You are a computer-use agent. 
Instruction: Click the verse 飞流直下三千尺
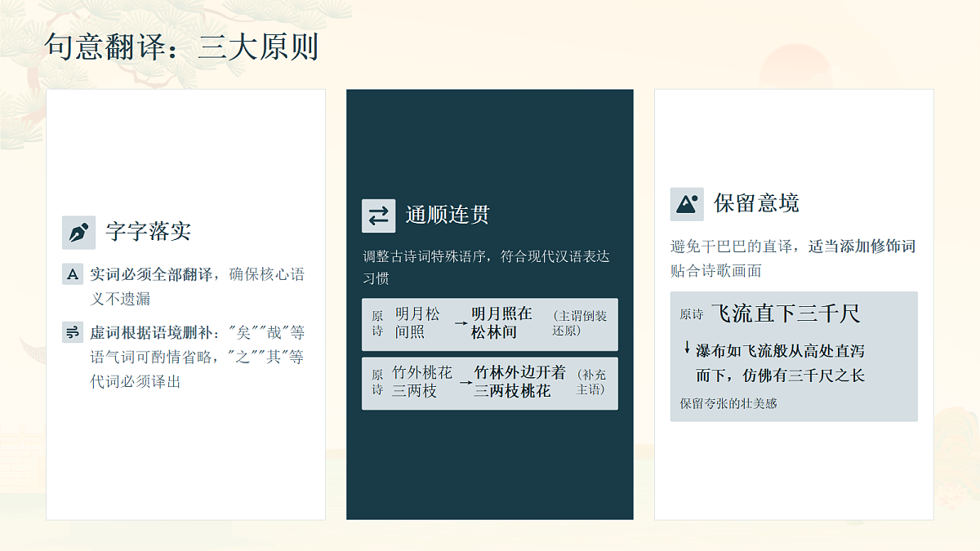786,313
